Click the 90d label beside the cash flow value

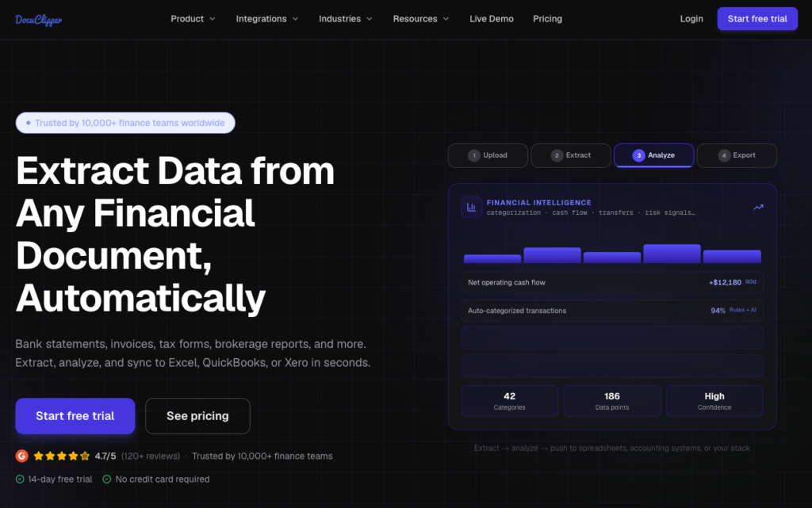750,282
